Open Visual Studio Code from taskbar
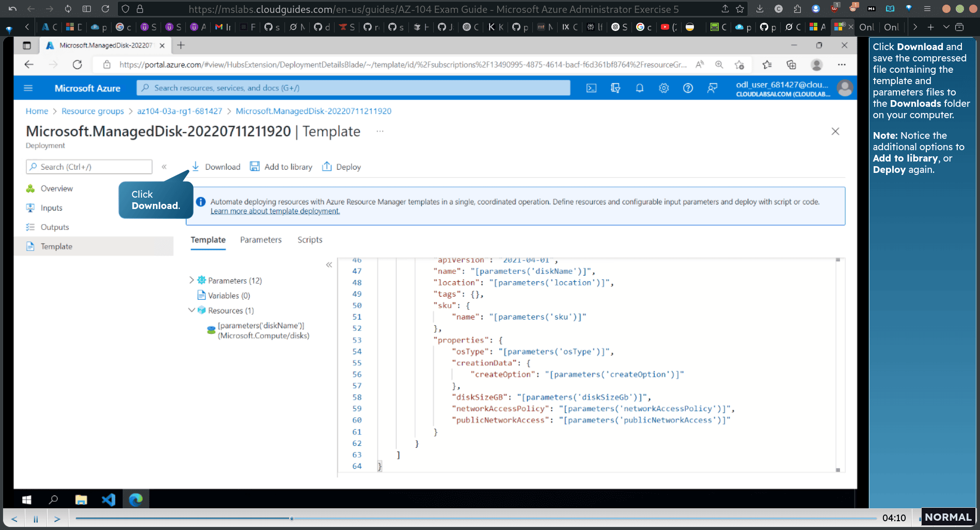 (108, 500)
